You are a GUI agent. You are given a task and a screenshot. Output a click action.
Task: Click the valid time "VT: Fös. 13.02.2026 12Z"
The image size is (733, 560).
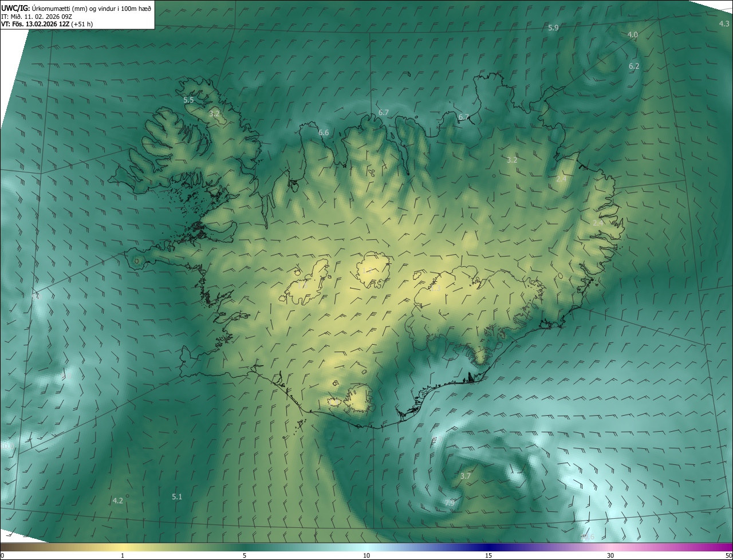coord(36,24)
